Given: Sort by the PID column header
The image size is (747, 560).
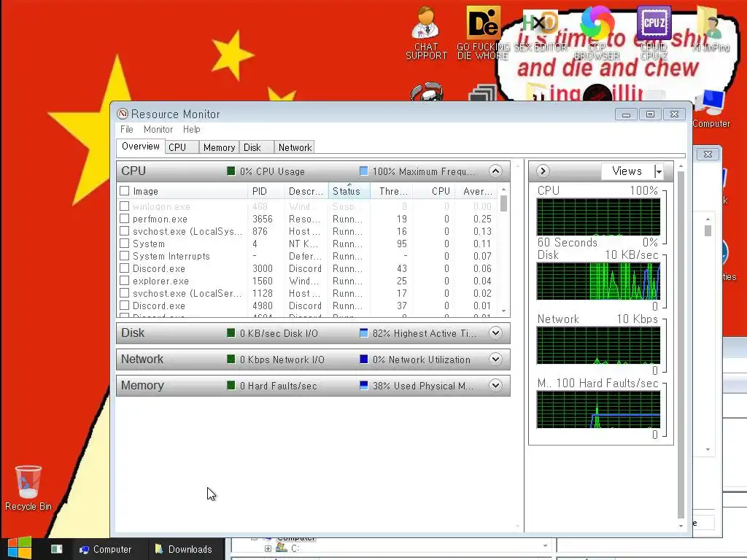Looking at the screenshot, I should 266,191.
